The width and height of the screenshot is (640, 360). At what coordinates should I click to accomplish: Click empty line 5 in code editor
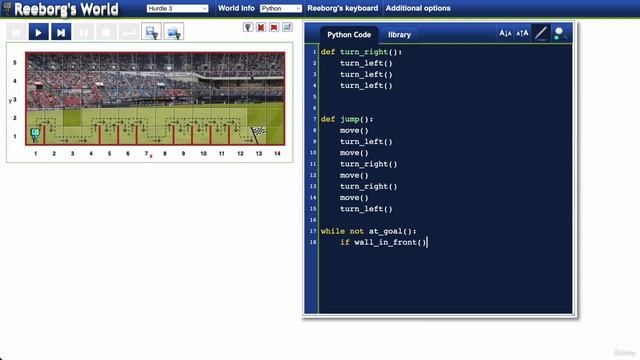445,97
